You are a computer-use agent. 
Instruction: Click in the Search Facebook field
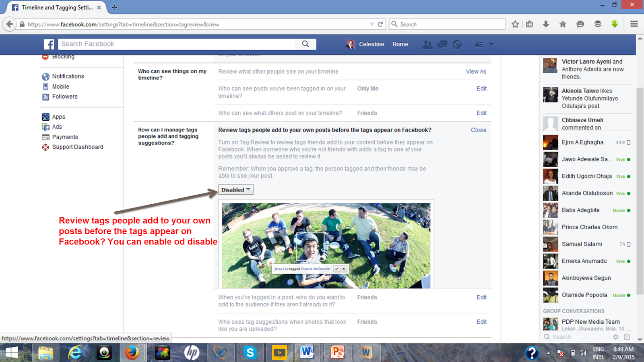click(x=177, y=44)
